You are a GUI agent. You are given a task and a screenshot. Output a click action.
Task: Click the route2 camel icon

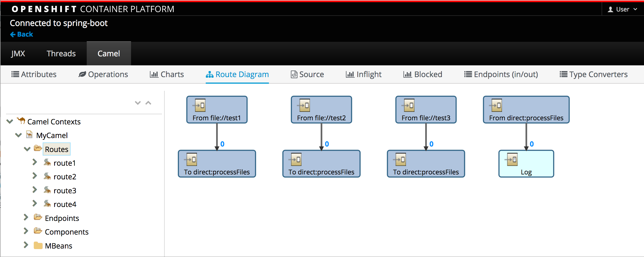point(47,176)
